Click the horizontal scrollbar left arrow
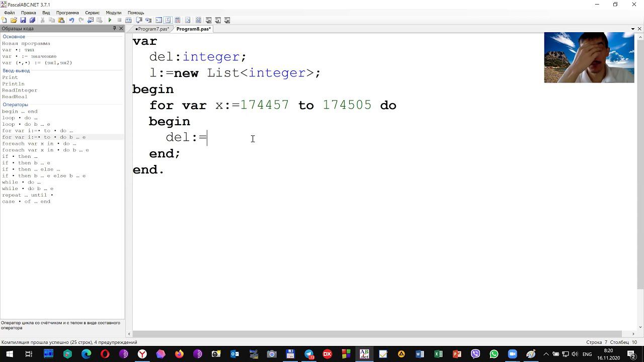The width and height of the screenshot is (644, 362). pos(130,334)
